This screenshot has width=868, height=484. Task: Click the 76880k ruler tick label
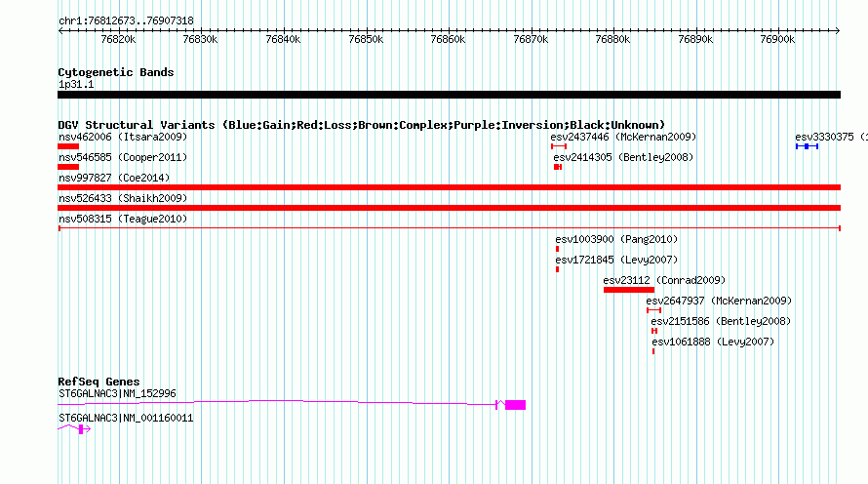click(612, 39)
